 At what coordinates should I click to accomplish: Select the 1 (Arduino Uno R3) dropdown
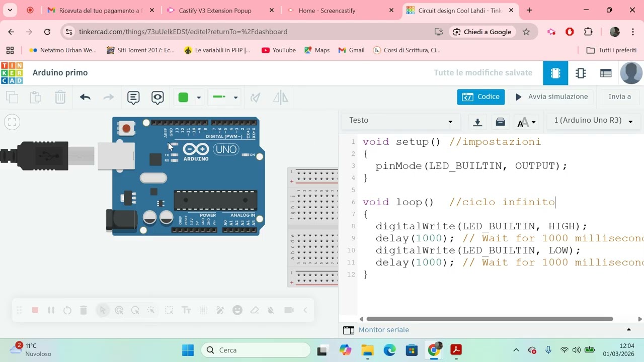pos(593,121)
